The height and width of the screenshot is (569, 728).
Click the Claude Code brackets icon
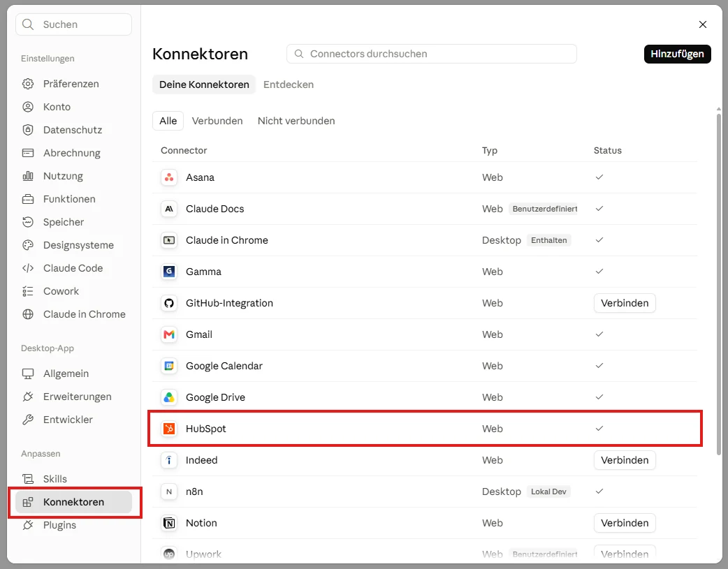click(28, 268)
